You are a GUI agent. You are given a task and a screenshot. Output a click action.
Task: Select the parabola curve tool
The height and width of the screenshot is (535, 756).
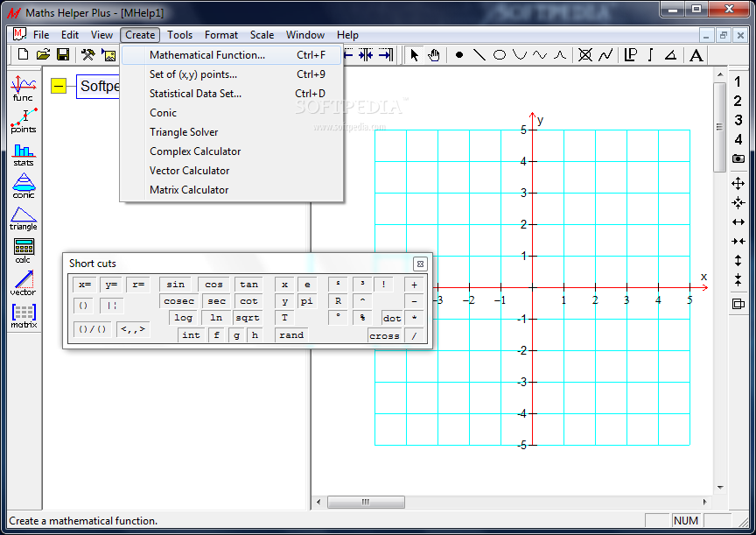519,55
